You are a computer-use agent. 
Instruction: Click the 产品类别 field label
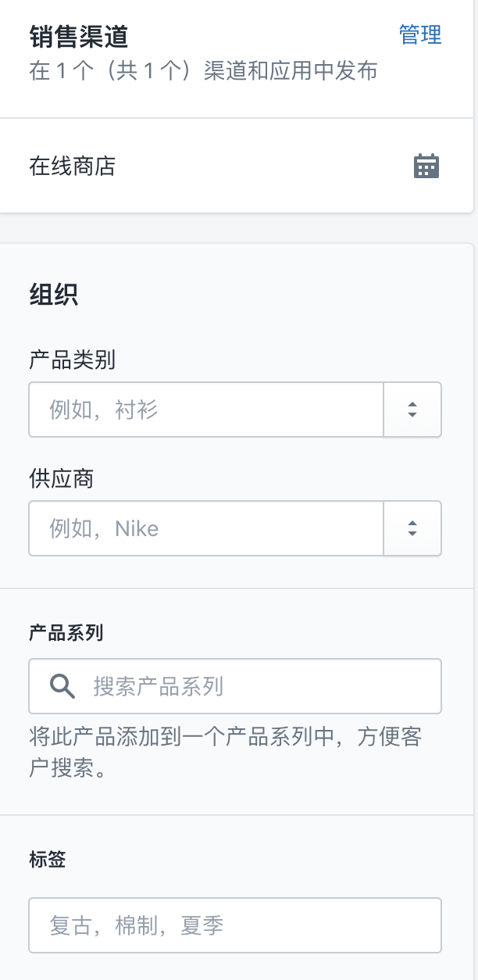[x=73, y=359]
